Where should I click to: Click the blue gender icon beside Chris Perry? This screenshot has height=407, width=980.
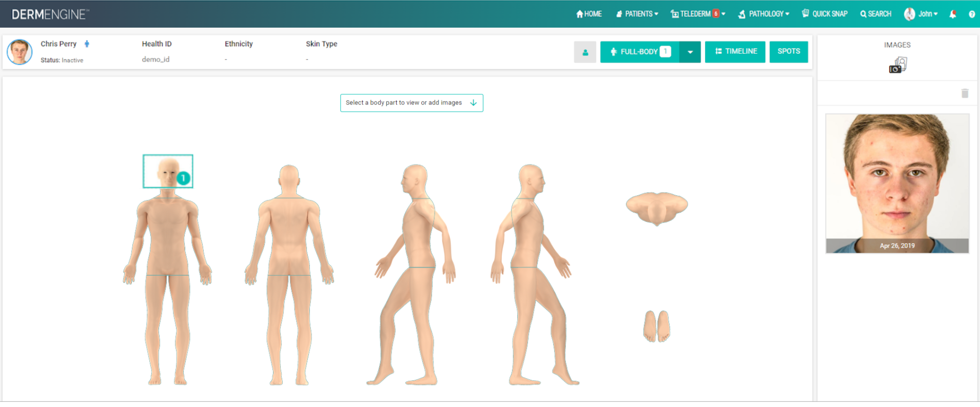[87, 44]
